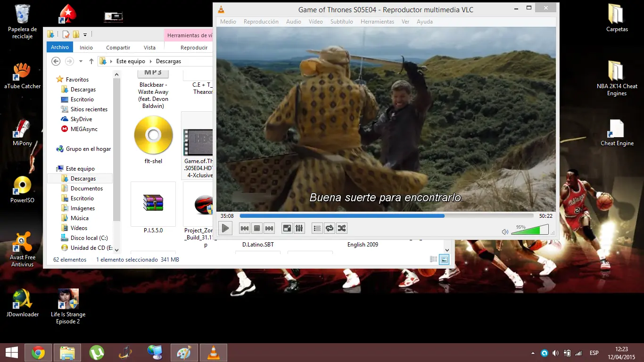The image size is (644, 362).
Task: Click the Windows Start button
Action: [x=12, y=353]
